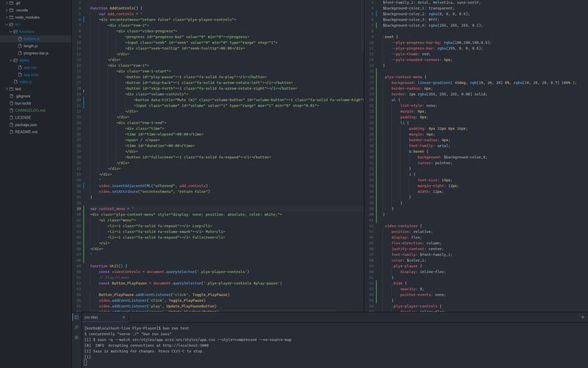
Task: Close the (no title) terminal tab
Action: pos(123,317)
